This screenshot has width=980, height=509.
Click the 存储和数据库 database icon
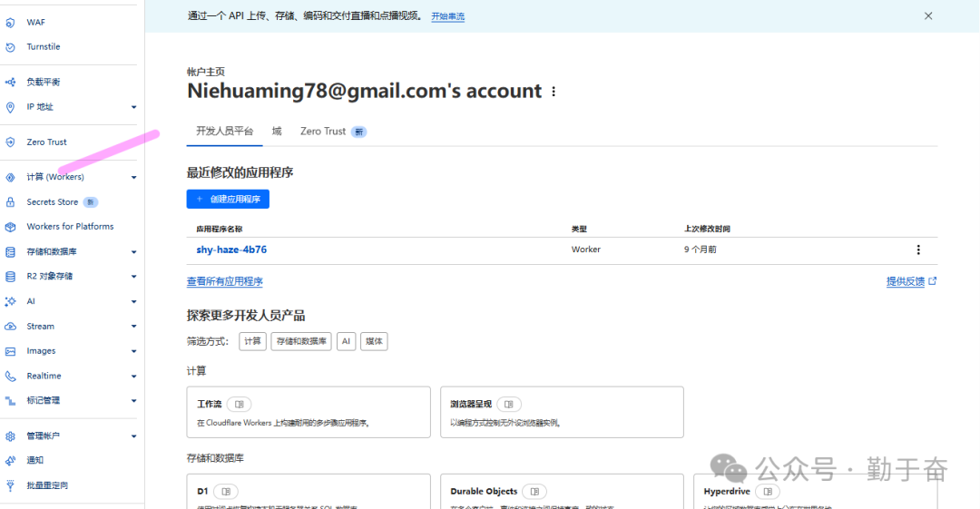[10, 251]
